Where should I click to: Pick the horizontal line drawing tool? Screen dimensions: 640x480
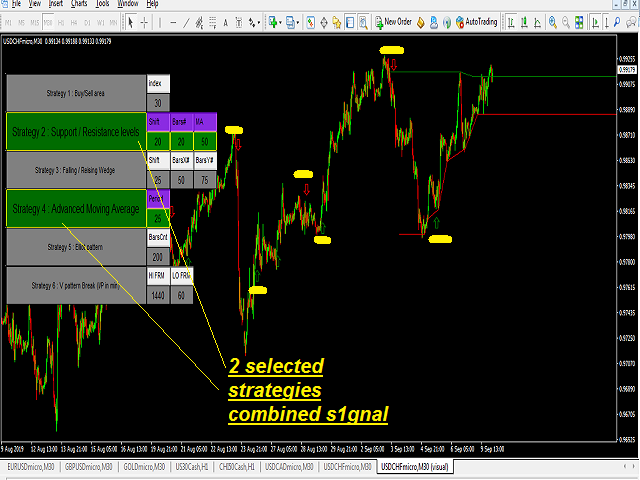(x=173, y=22)
